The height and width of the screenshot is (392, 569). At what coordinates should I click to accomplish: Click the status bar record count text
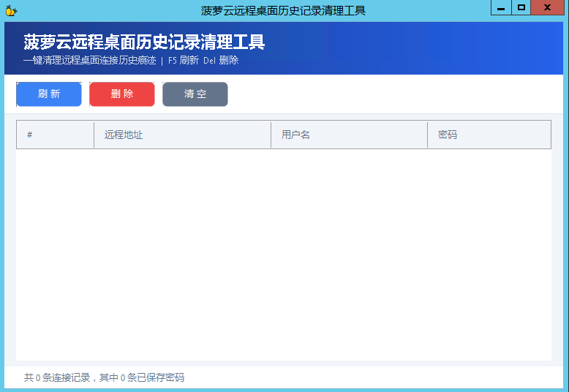pos(104,377)
